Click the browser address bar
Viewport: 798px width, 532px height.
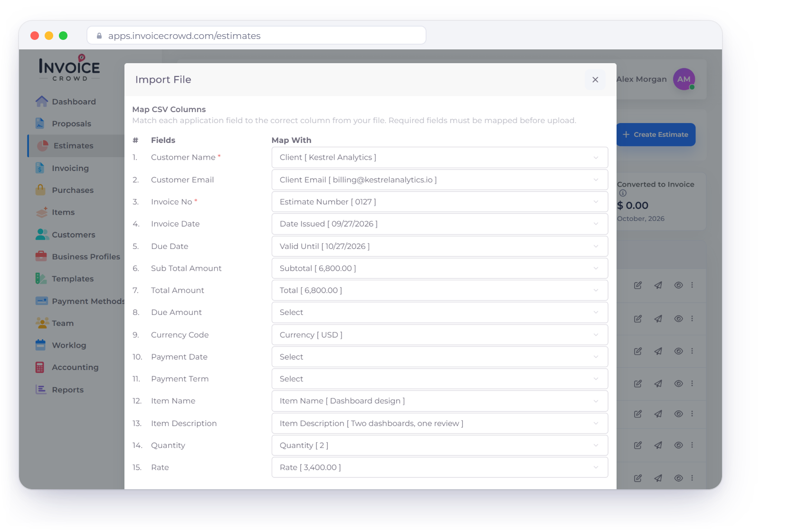click(256, 36)
